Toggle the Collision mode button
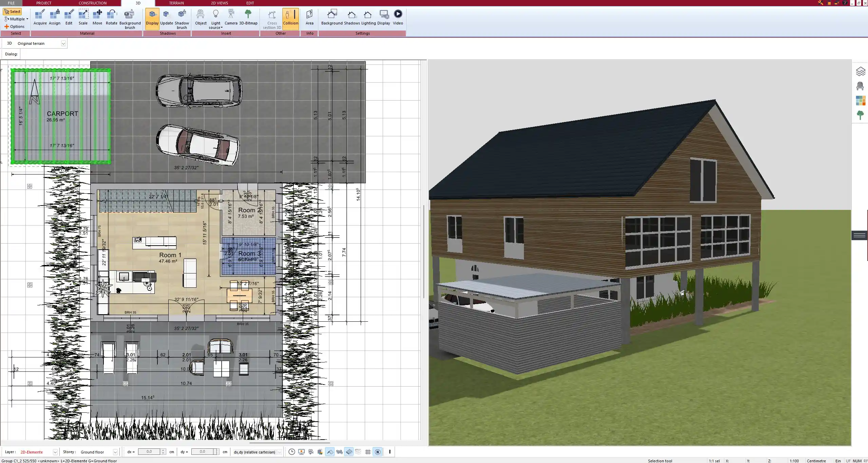Viewport: 868px width, 463px height. pos(290,19)
